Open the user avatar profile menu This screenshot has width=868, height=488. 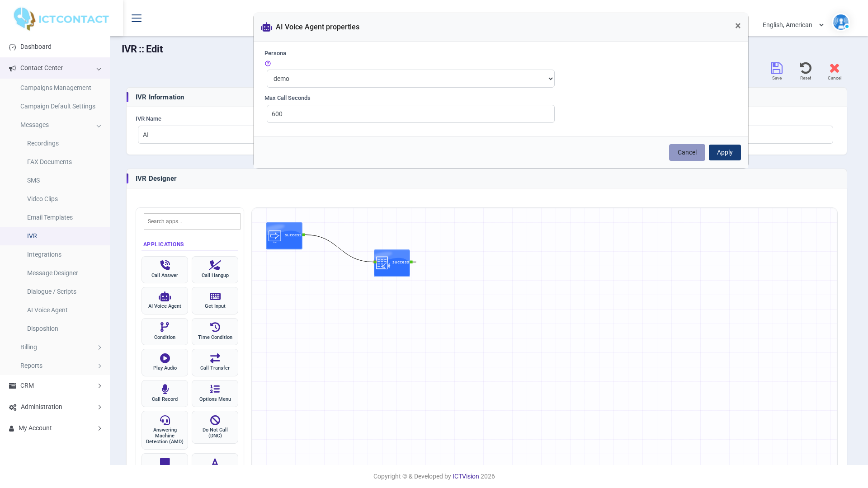click(x=841, y=22)
